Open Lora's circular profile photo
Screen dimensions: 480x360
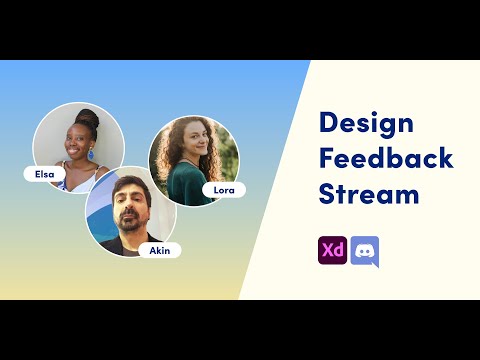point(194,161)
